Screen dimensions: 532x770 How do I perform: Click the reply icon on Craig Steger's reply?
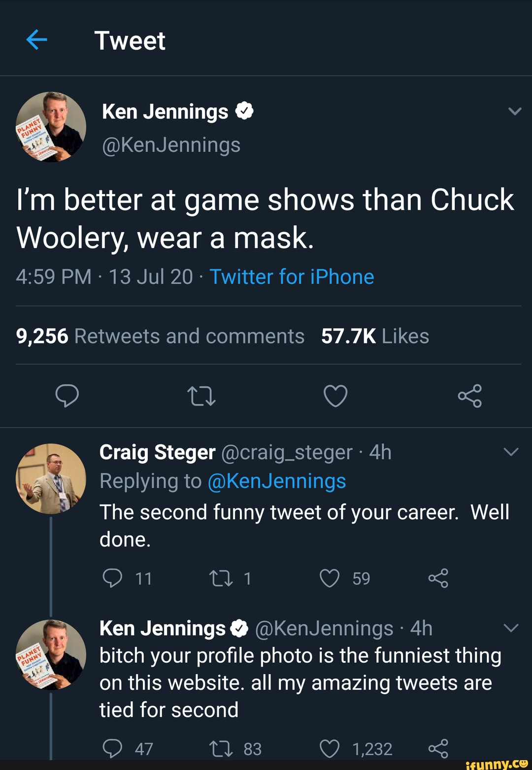pos(114,578)
